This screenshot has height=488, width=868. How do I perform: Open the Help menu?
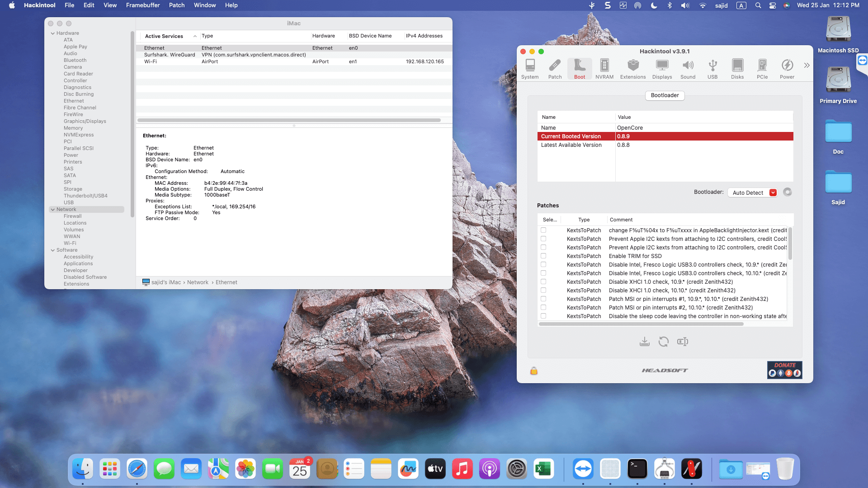coord(231,5)
